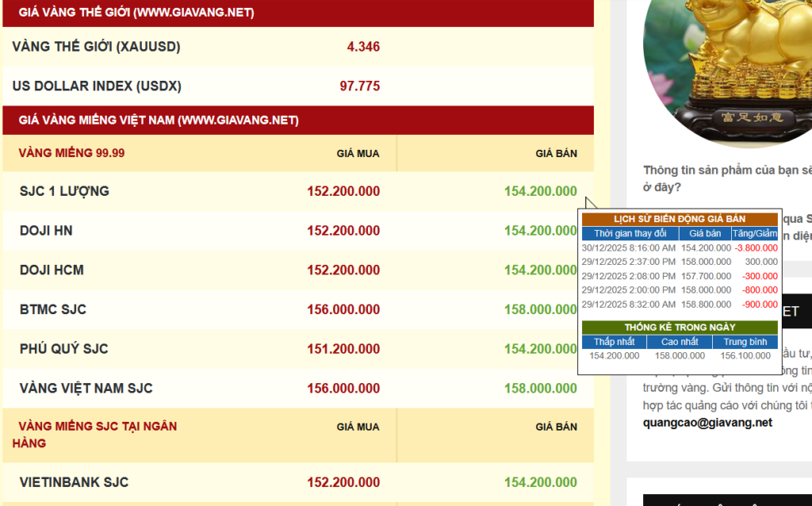The width and height of the screenshot is (812, 506).
Task: Select the VIETINBANK SJC row name
Action: click(74, 482)
